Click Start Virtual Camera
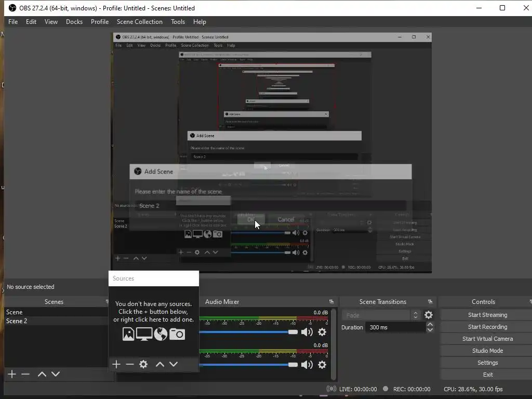The height and width of the screenshot is (399, 532). 487,339
